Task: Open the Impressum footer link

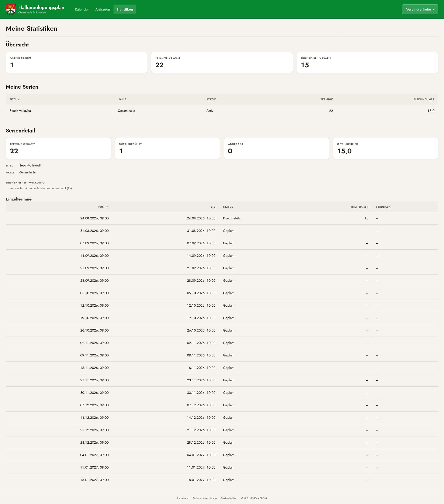Action: click(x=183, y=498)
